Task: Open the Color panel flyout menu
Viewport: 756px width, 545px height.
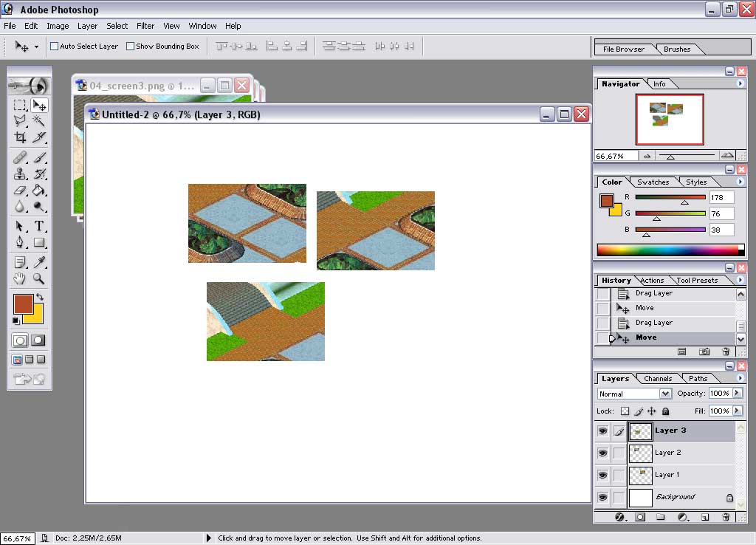Action: [740, 182]
